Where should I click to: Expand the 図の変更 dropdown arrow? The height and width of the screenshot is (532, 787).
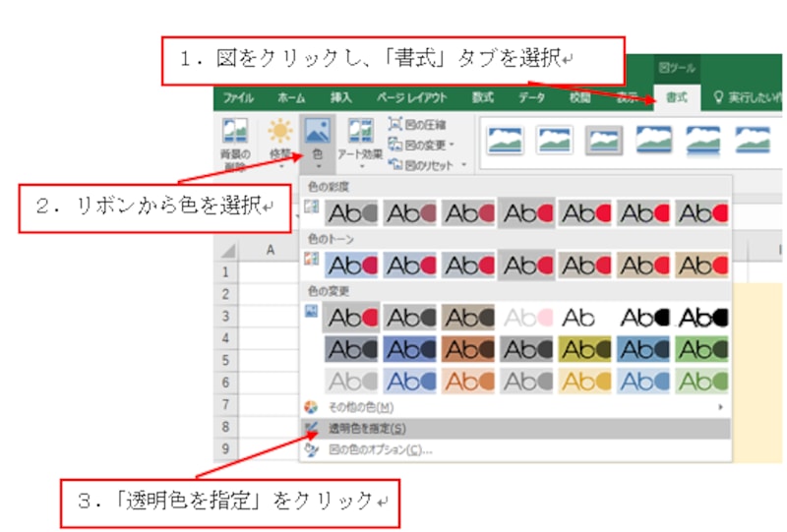click(x=452, y=145)
